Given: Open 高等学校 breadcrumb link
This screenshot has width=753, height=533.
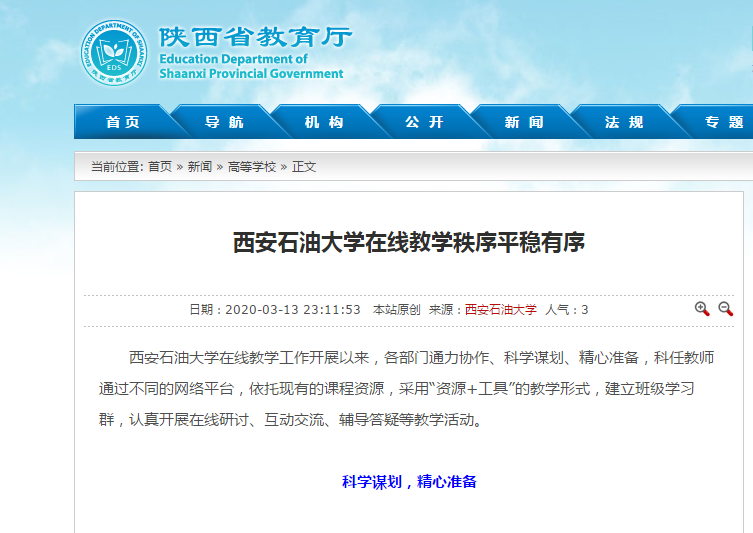Looking at the screenshot, I should 252,167.
